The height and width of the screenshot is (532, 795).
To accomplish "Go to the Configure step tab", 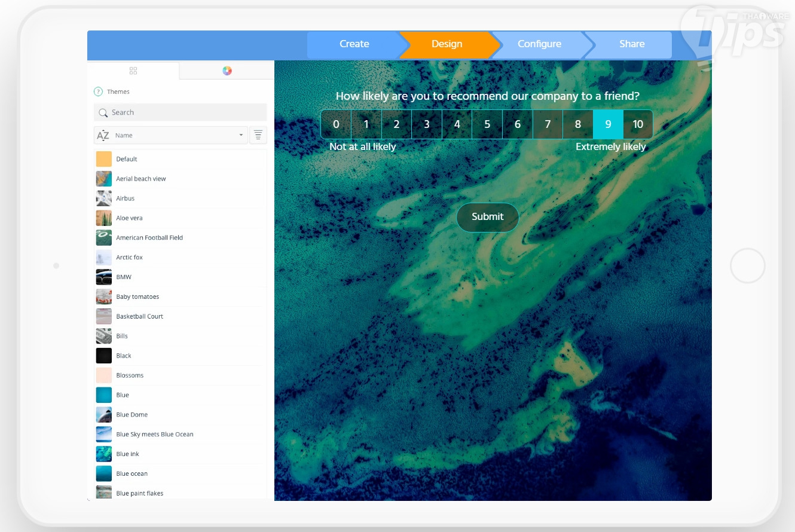I will [539, 44].
